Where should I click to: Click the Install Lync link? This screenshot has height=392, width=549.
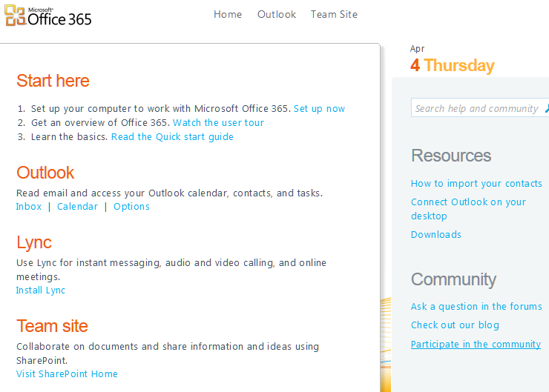41,290
